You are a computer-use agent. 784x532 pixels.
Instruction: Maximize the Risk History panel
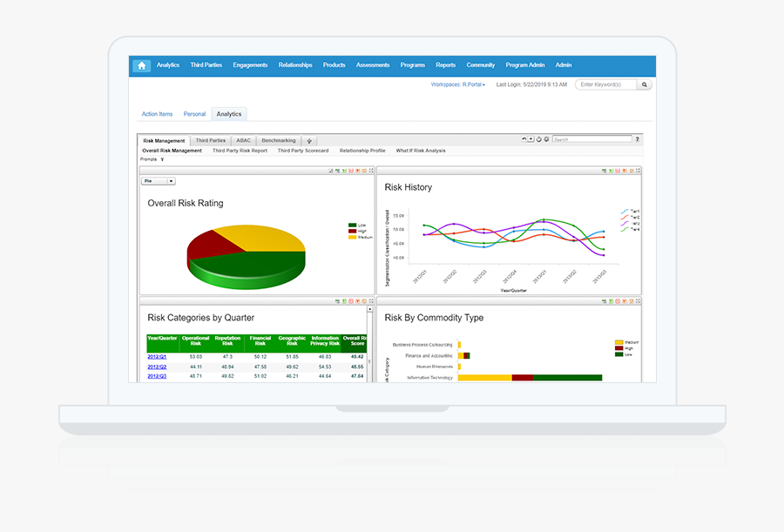pos(638,171)
